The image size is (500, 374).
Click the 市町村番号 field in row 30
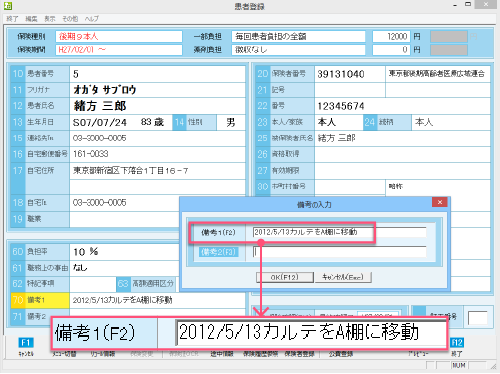pyautogui.click(x=350, y=187)
